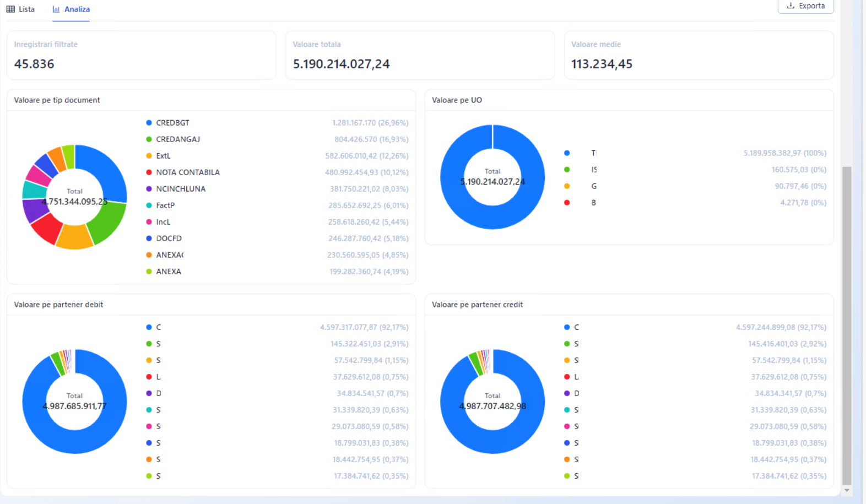The width and height of the screenshot is (866, 504).
Task: Select the Analiza tab label
Action: 77,9
